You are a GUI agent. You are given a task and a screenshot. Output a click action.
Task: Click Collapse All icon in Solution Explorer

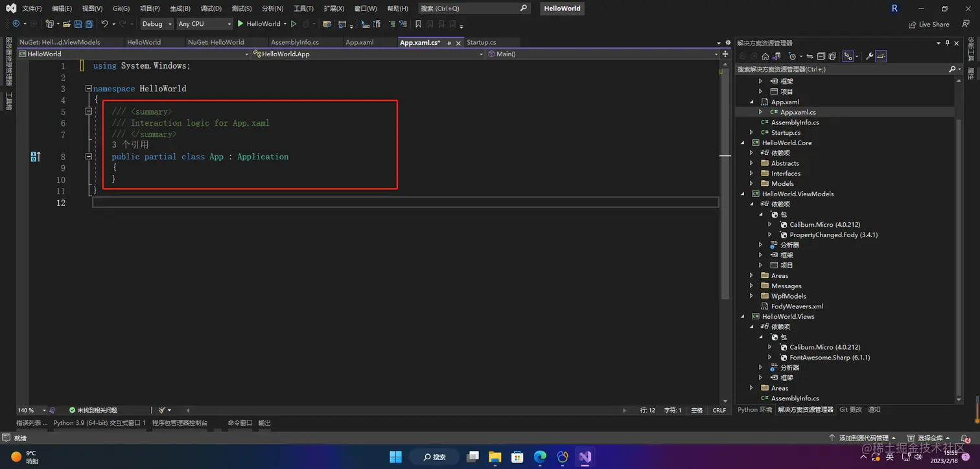(821, 56)
